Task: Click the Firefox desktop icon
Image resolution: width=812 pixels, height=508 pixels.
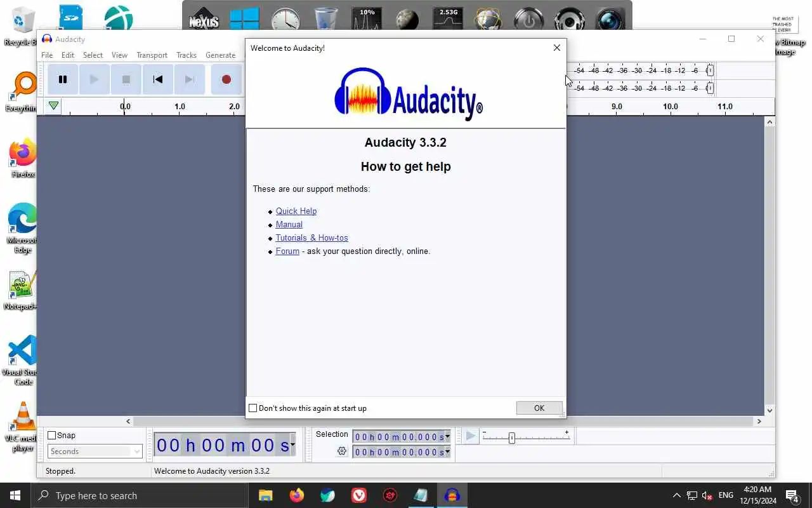Action: [x=23, y=158]
